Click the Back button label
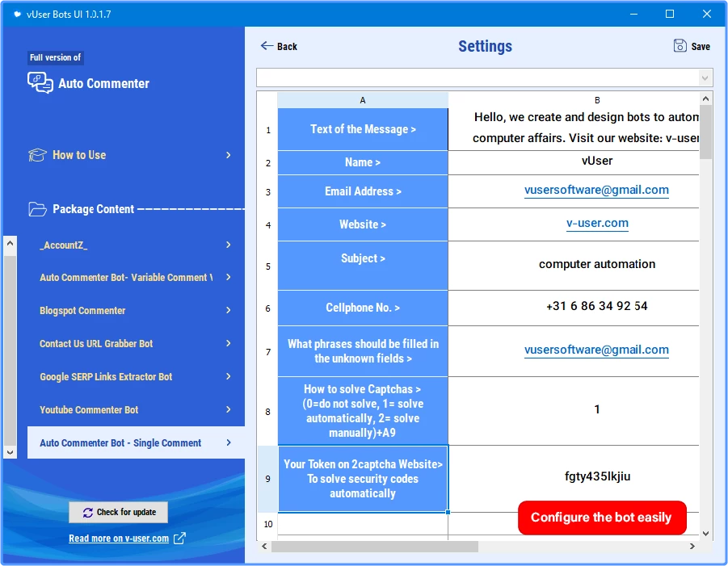Screen dimensions: 728x566 [x=287, y=46]
